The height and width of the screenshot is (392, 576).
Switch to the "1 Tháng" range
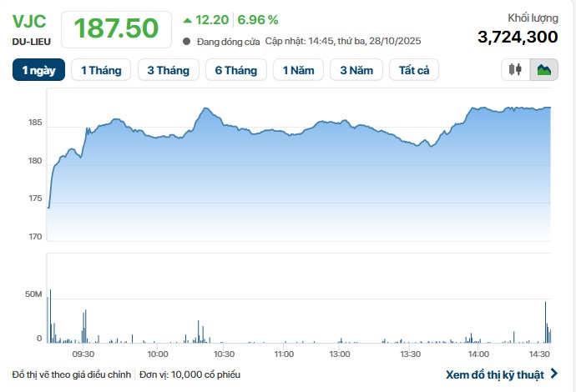pos(101,70)
